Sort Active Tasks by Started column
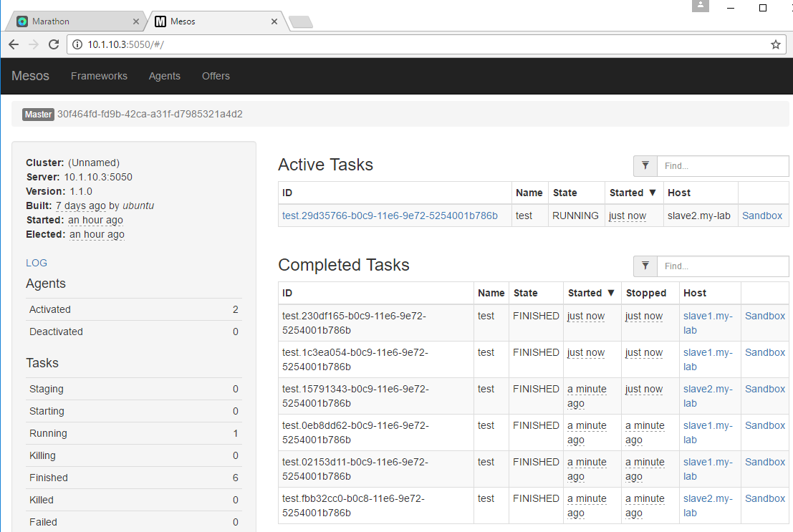This screenshot has width=793, height=532. coord(633,193)
